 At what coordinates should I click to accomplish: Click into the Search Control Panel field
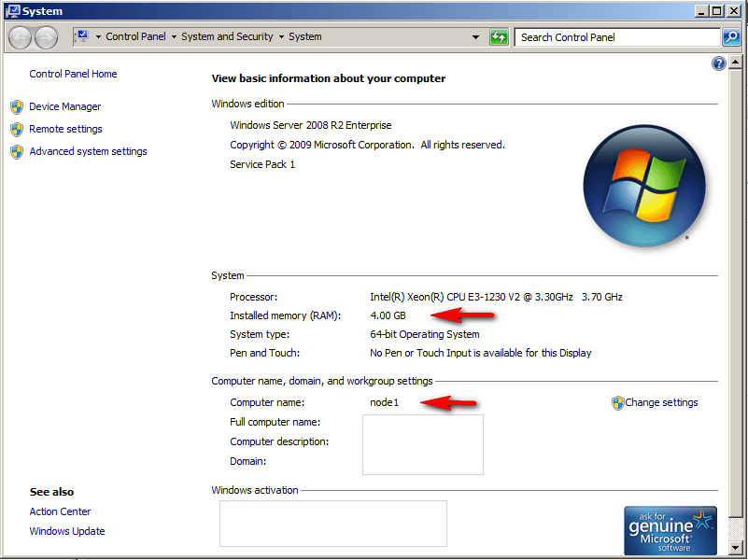coord(616,37)
